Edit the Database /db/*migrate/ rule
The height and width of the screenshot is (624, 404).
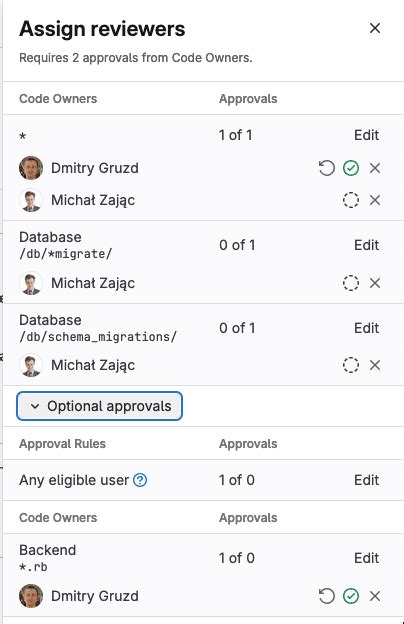click(x=367, y=245)
